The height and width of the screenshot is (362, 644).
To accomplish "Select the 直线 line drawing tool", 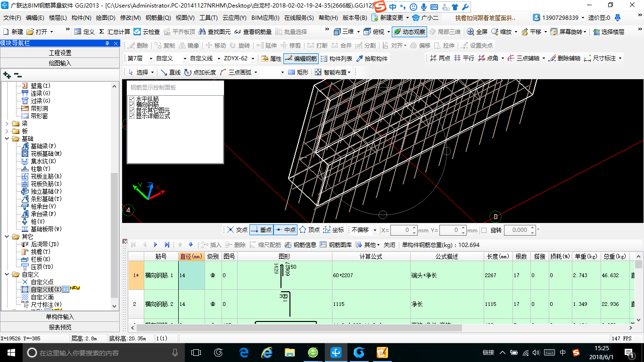I will tap(171, 72).
